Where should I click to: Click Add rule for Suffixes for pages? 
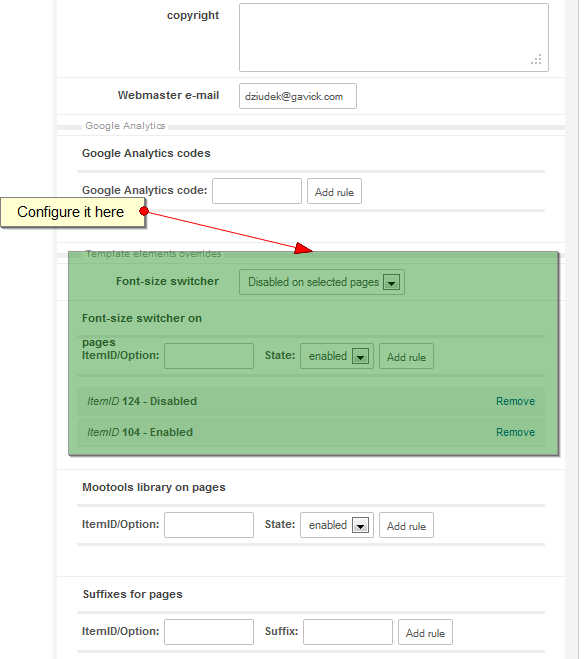(x=425, y=632)
